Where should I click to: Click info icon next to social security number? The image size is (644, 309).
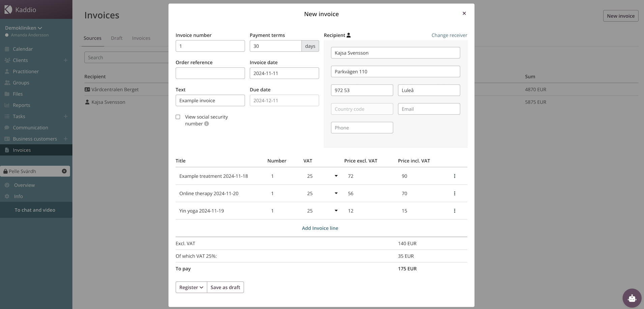207,124
